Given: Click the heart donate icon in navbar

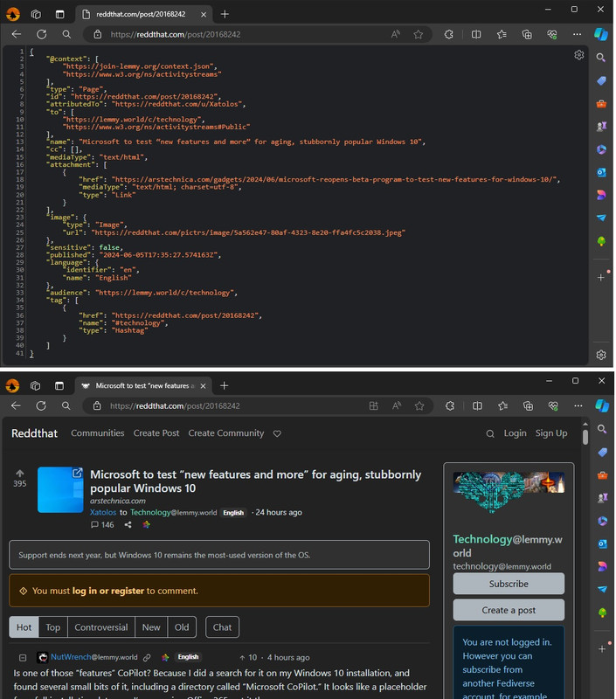Looking at the screenshot, I should coord(277,433).
